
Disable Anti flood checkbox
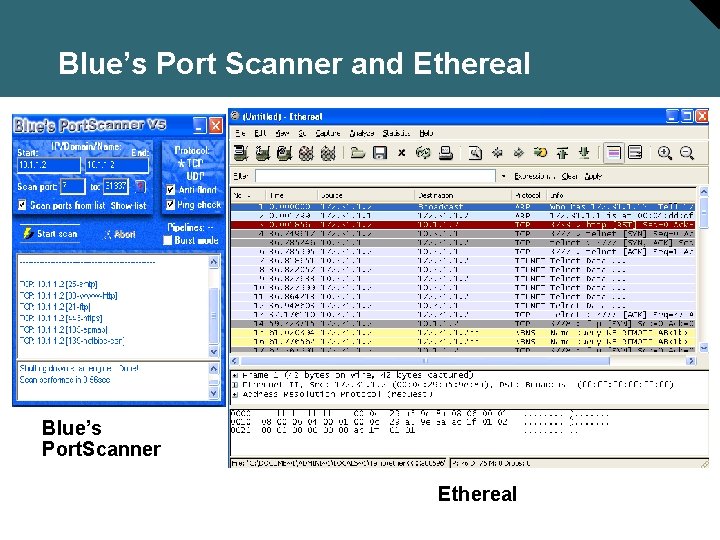pos(170,190)
